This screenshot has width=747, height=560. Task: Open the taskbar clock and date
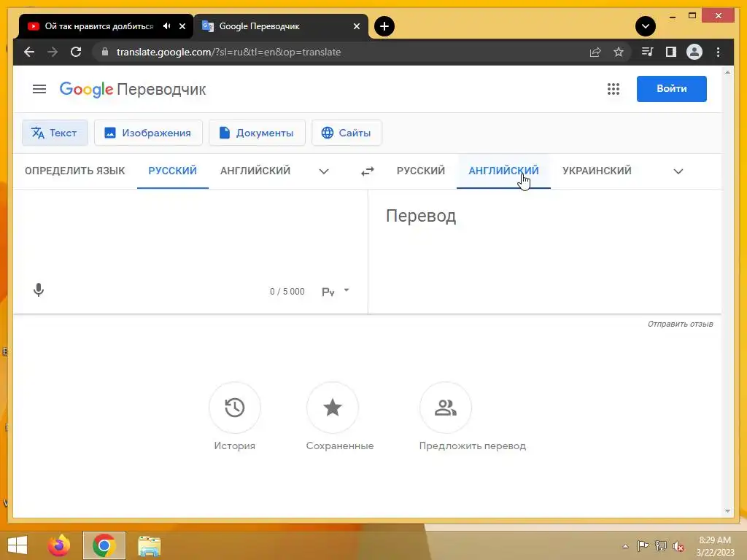715,546
